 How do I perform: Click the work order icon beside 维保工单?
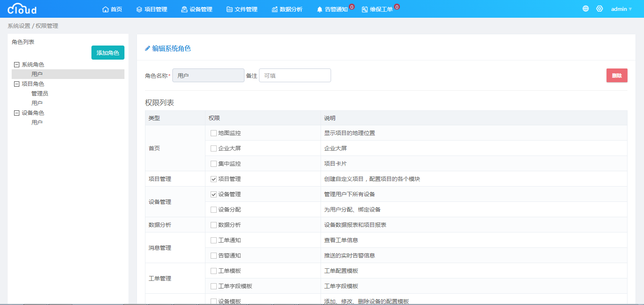tap(365, 9)
